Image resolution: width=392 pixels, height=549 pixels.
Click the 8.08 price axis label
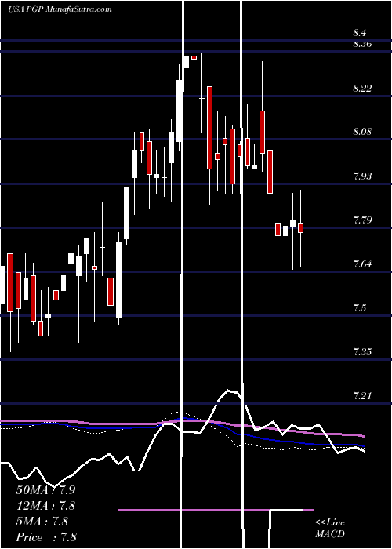(362, 132)
